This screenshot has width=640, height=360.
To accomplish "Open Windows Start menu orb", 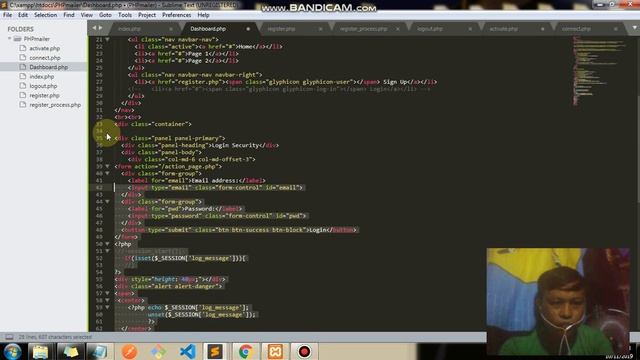I will (x=12, y=351).
